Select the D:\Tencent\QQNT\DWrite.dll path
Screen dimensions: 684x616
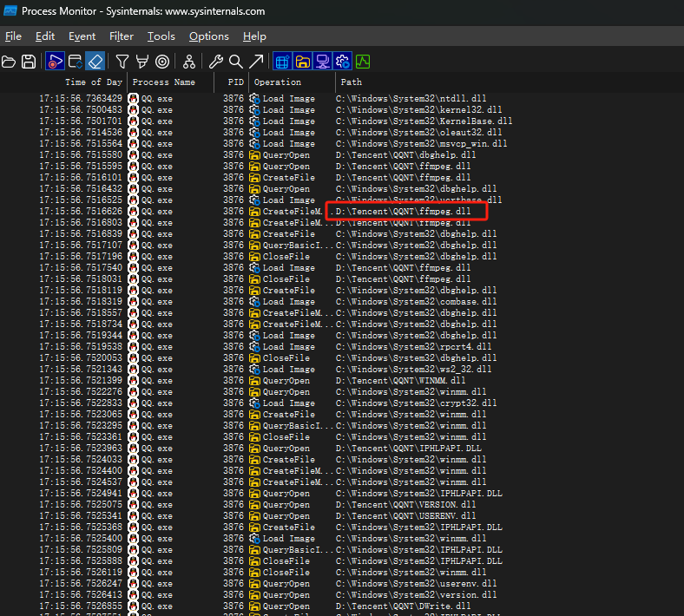click(403, 606)
